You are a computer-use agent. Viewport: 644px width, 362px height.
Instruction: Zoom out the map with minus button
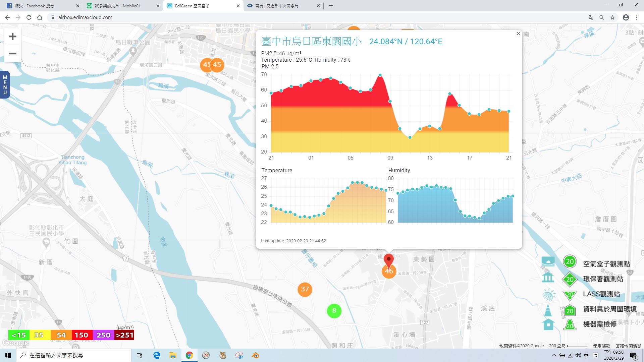tap(12, 54)
